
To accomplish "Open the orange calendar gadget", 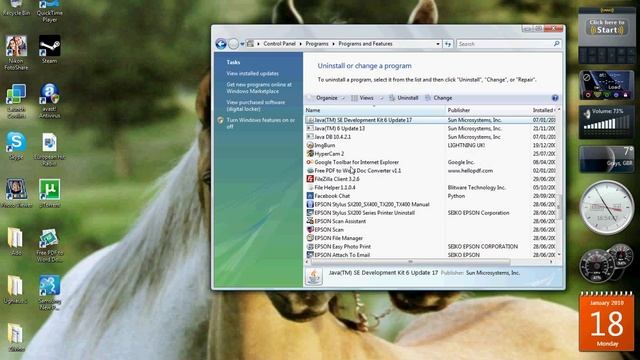I will pos(607,322).
